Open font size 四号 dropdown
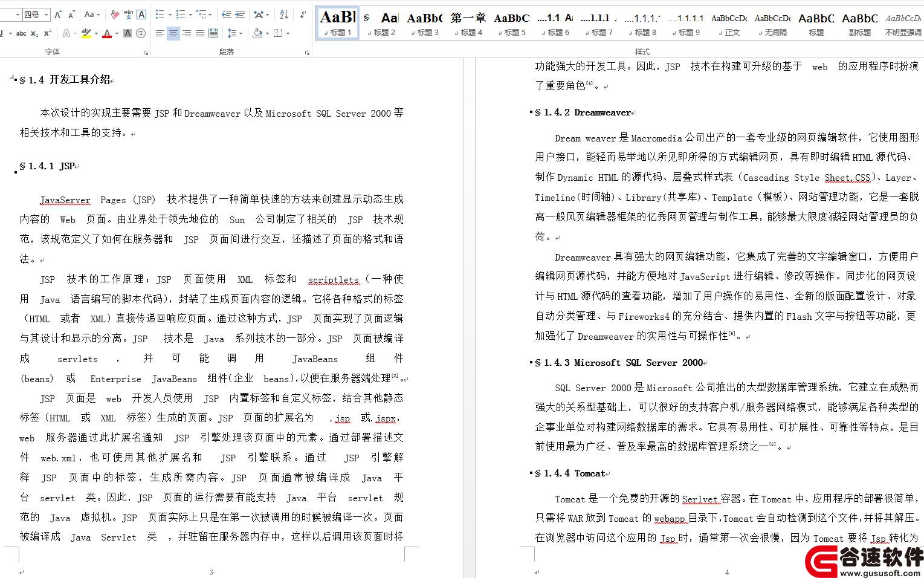924x578 pixels. click(x=46, y=15)
